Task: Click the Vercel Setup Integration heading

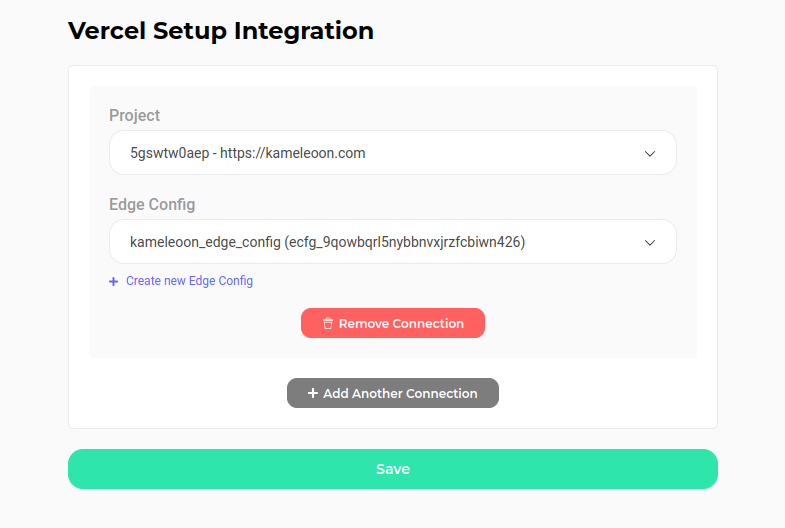Action: [x=221, y=31]
